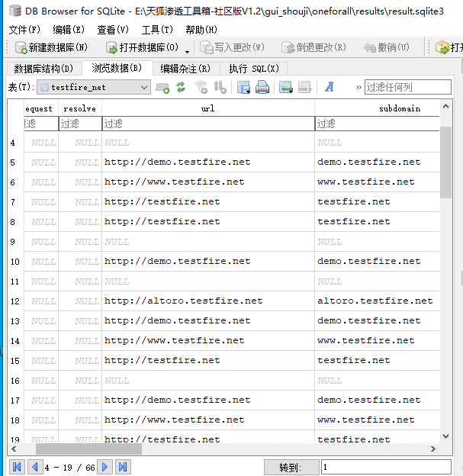
Task: Open the testfire_net table dropdown
Action: [94, 88]
